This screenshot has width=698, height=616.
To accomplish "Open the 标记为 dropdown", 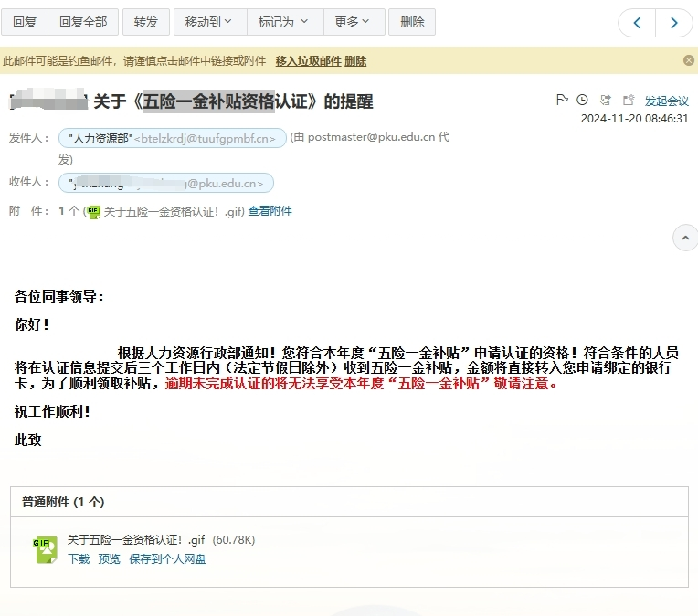I will coord(283,22).
